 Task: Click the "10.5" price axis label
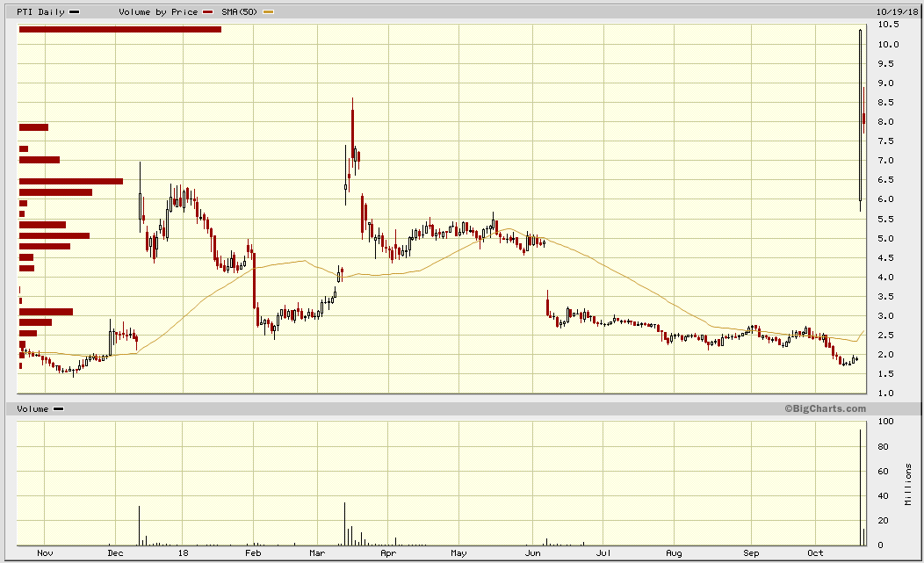point(888,25)
